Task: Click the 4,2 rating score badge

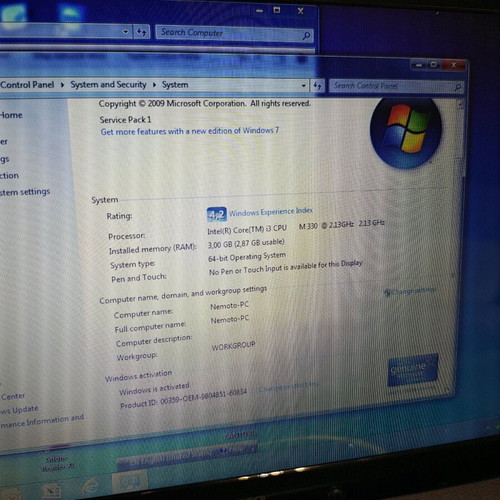Action: tap(217, 215)
